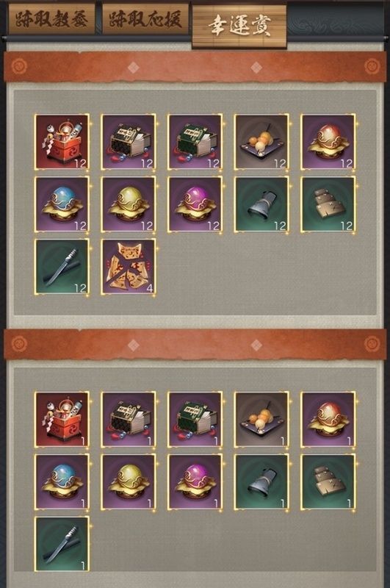Viewport: 390px width, 588px height.
Task: Choose the green lacquer chest with count 12
Action: [195, 142]
